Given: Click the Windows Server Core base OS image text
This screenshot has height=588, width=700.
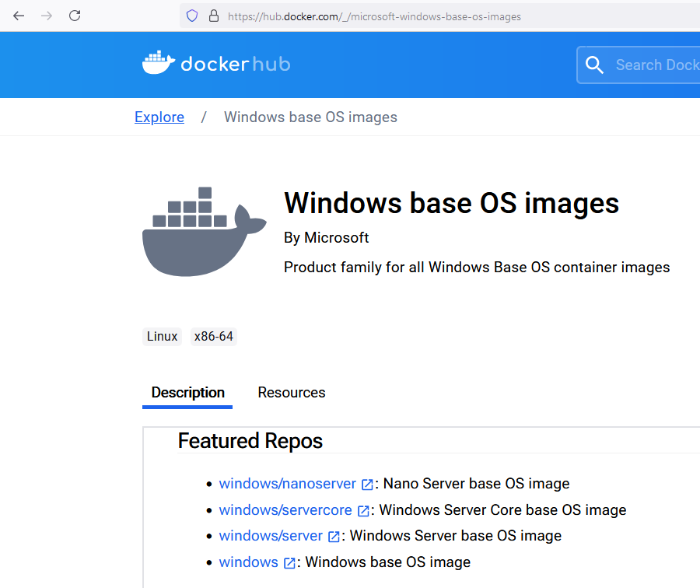Looking at the screenshot, I should tap(502, 510).
